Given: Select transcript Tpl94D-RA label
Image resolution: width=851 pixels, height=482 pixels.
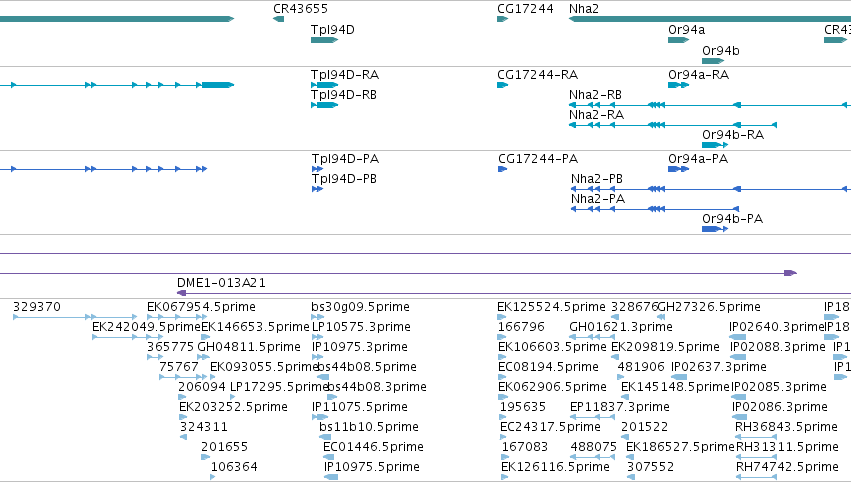Looking at the screenshot, I should point(345,75).
